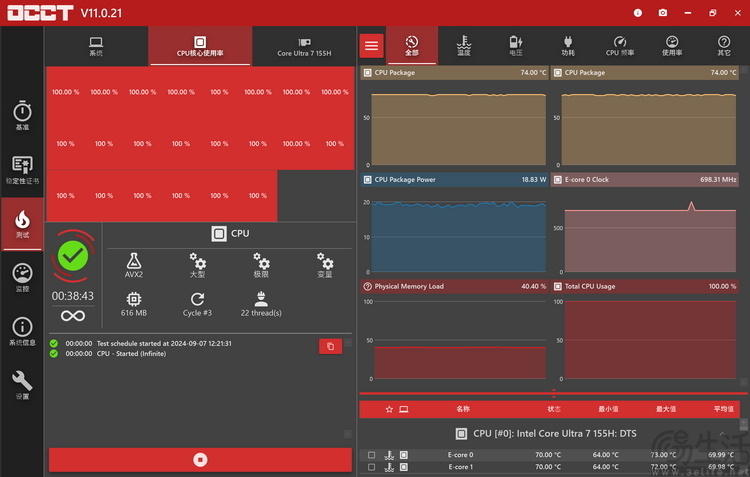
Task: Stop the running CPU test
Action: tap(200, 460)
